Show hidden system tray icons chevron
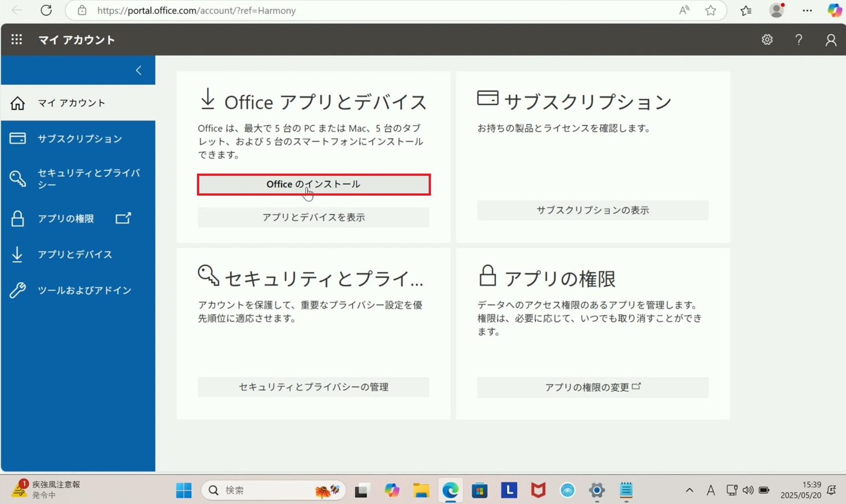Viewport: 846px width, 504px height. point(690,490)
